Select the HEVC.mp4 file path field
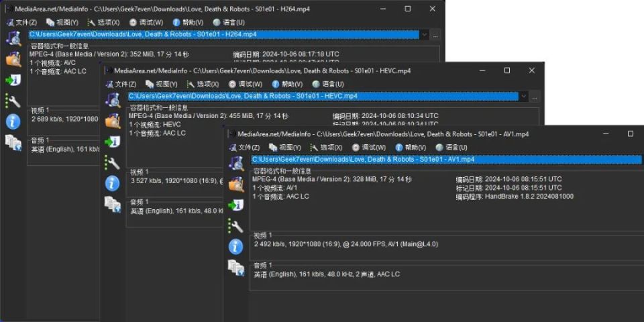644x322 pixels. coord(323,97)
